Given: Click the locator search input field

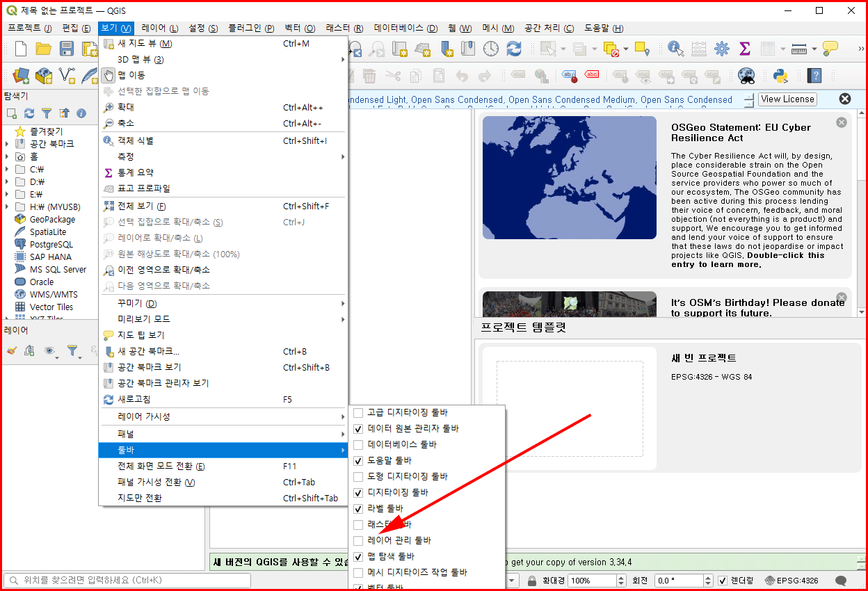Looking at the screenshot, I should [127, 581].
